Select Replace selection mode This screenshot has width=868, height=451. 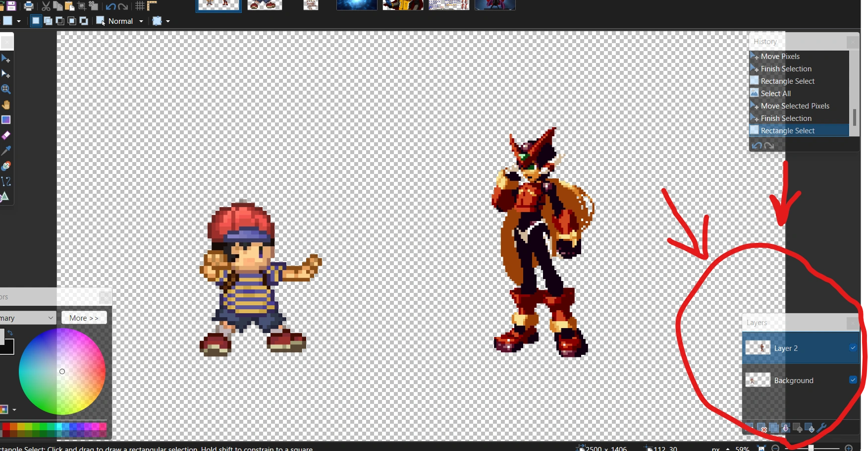click(36, 21)
